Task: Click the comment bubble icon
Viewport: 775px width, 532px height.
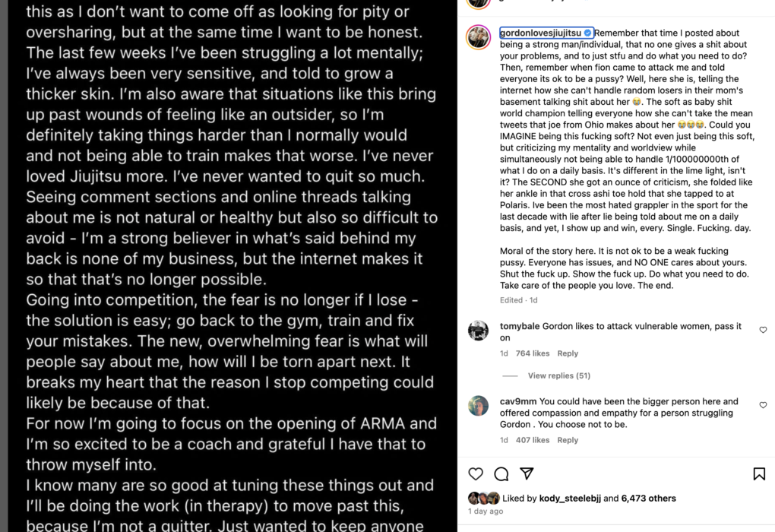Action: click(x=501, y=474)
